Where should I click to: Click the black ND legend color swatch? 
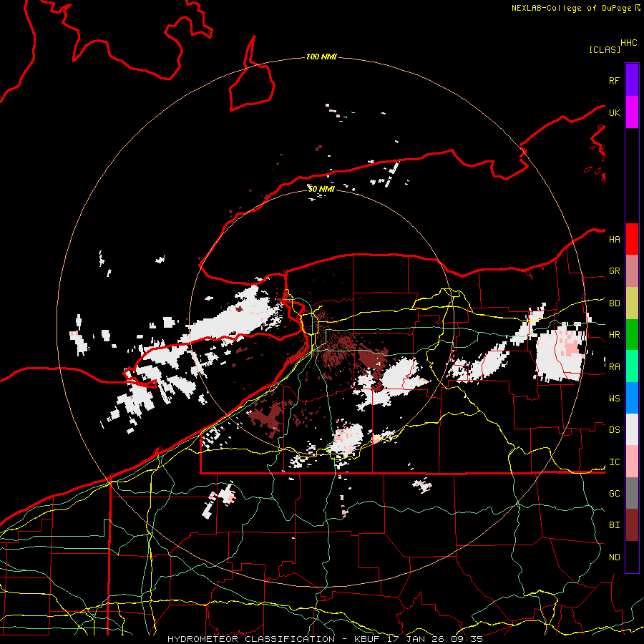[x=632, y=557]
